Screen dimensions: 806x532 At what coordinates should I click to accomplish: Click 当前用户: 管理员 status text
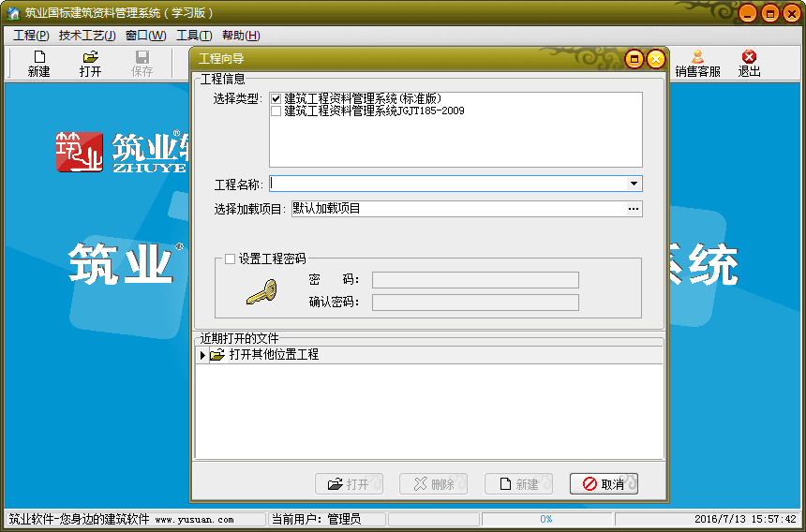(316, 519)
